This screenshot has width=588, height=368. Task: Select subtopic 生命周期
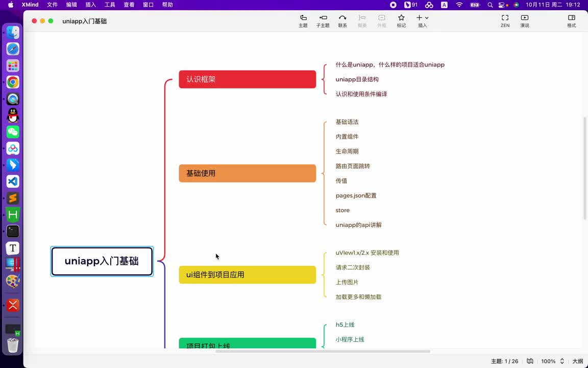coord(347,151)
